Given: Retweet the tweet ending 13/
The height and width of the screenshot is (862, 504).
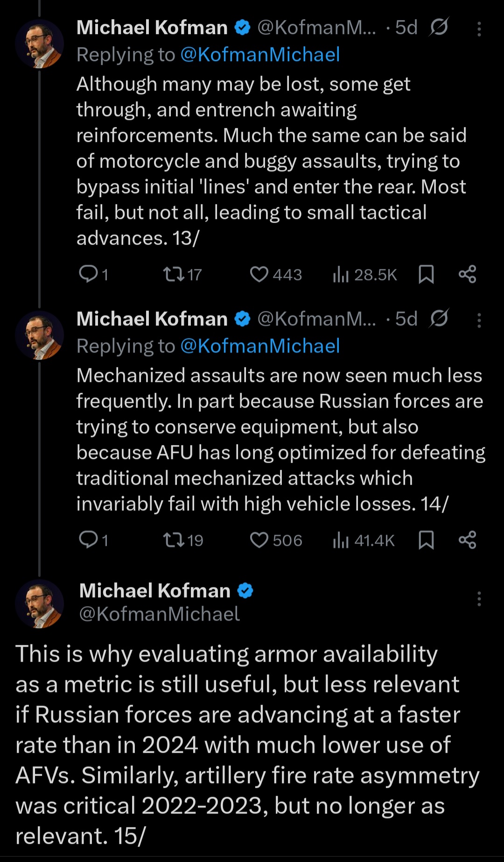Looking at the screenshot, I should pos(174,274).
